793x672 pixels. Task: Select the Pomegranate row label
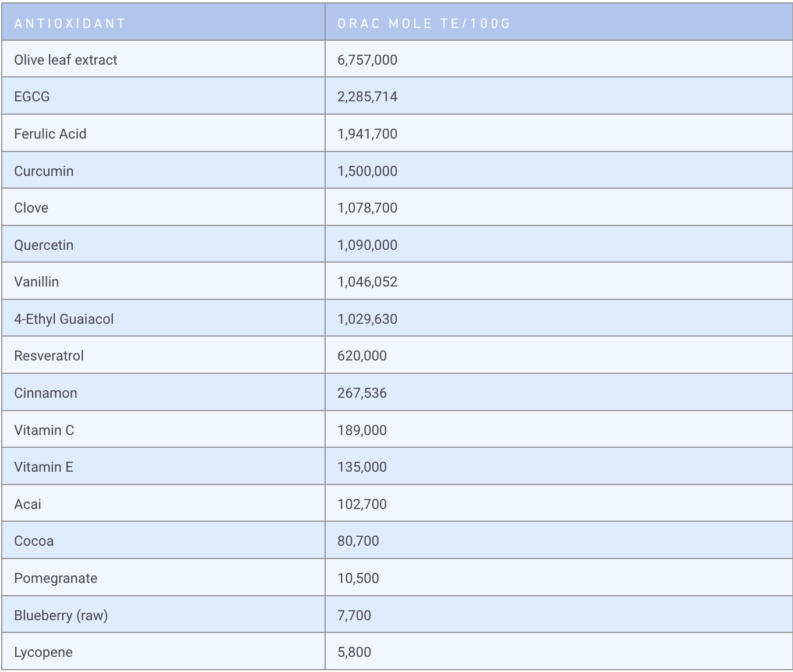pyautogui.click(x=56, y=578)
